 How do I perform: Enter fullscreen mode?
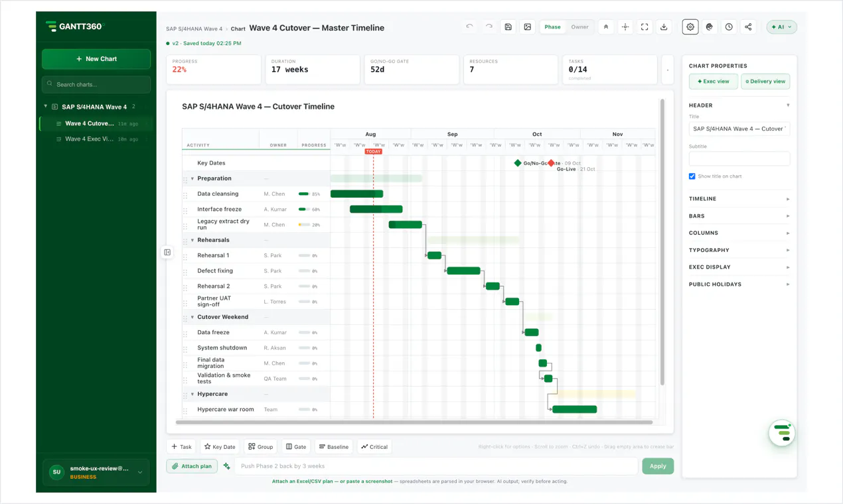[x=645, y=27]
